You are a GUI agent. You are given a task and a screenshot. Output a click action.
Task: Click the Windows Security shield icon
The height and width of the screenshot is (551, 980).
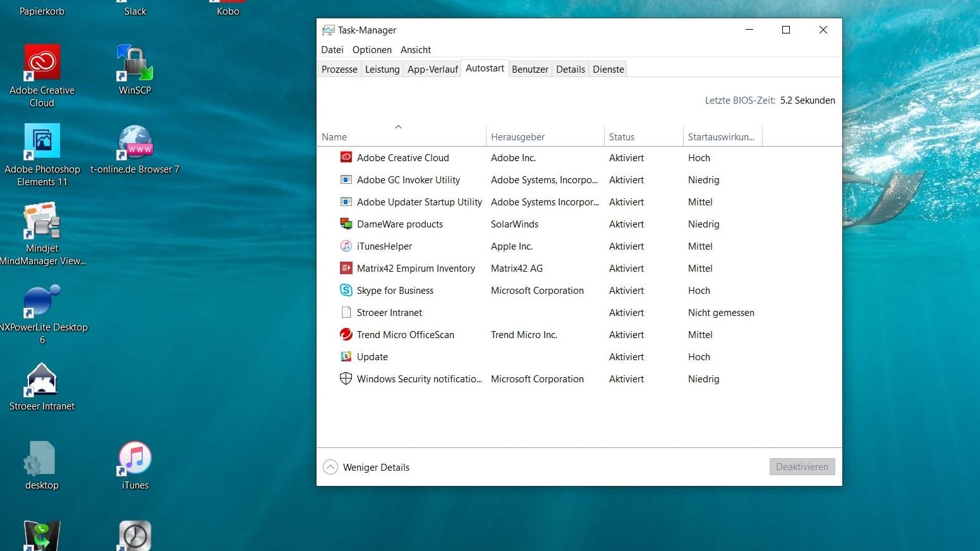(346, 378)
